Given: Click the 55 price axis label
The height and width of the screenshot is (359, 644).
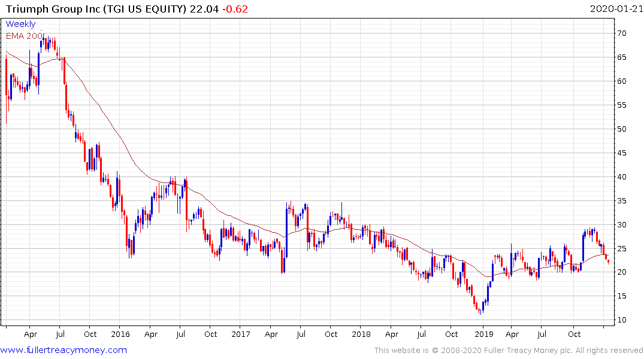Looking at the screenshot, I should click(x=621, y=105).
